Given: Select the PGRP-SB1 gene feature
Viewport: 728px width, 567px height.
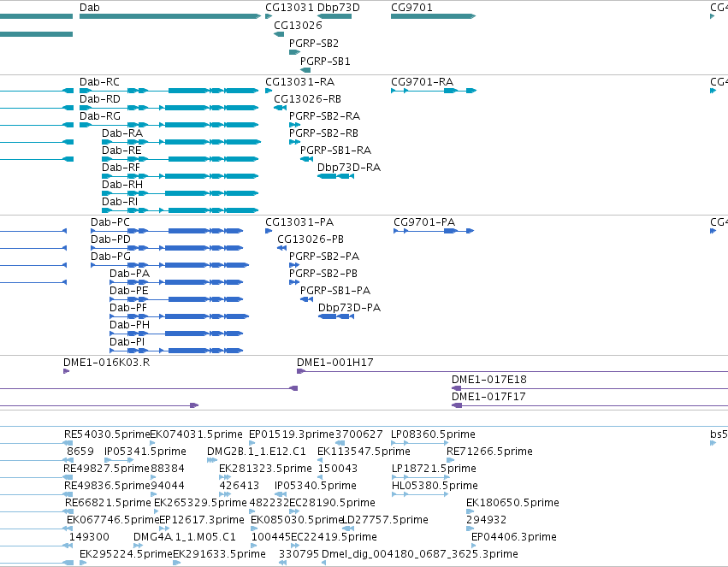Looking at the screenshot, I should coord(305,70).
